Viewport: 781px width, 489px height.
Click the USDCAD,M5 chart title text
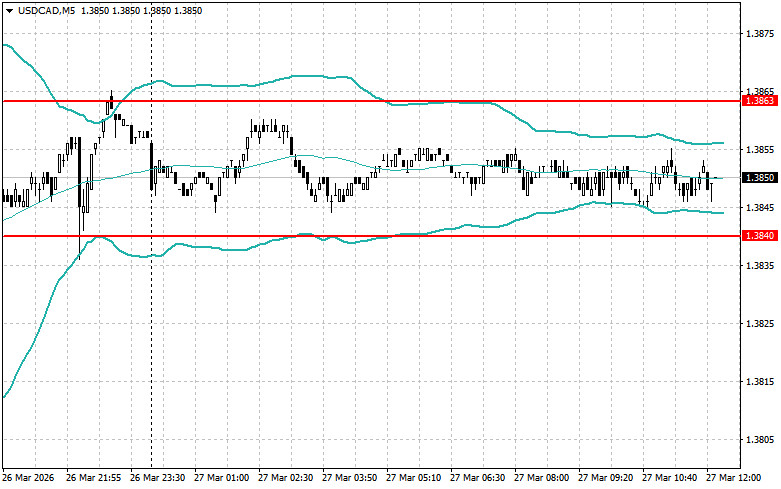point(46,10)
